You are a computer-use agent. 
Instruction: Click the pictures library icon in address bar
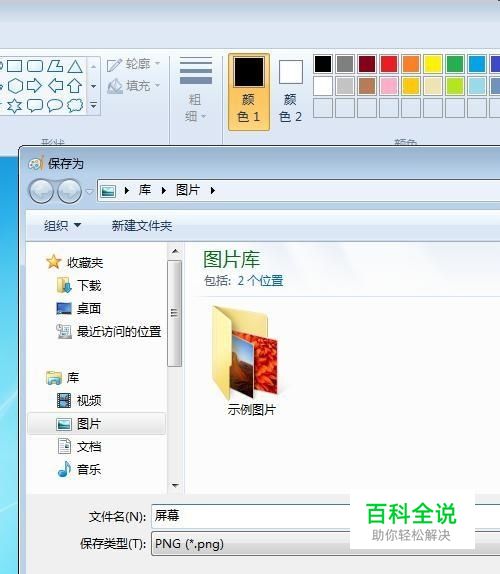pos(108,191)
